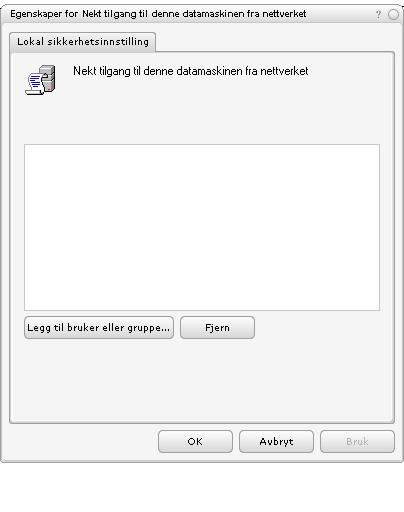Click the Egenskaper for Nekt tilgang title bar
The height and width of the screenshot is (512, 404).
click(158, 14)
